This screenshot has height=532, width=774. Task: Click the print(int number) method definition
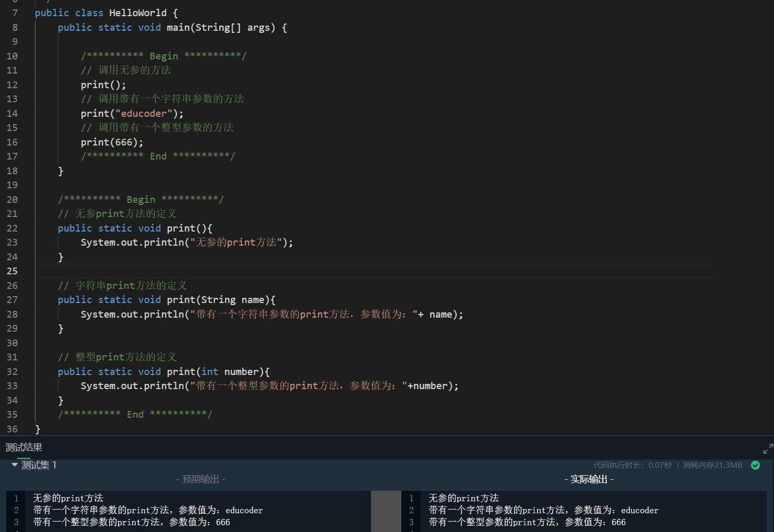point(164,371)
